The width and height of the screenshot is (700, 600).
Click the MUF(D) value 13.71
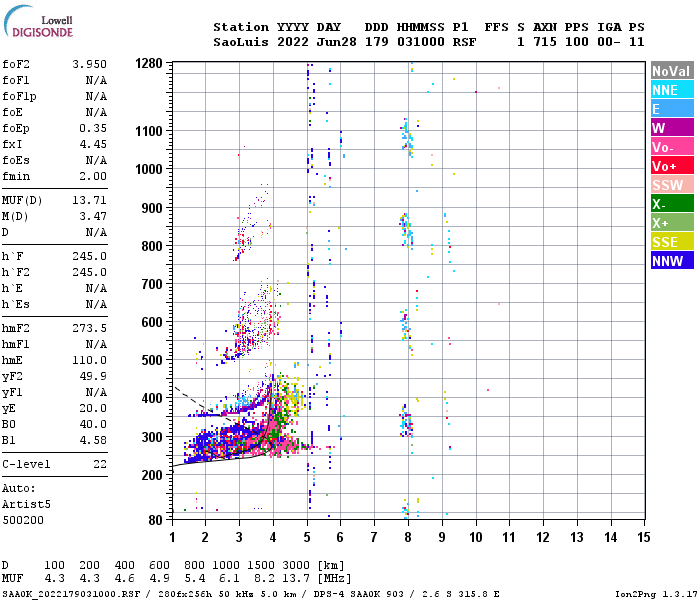click(90, 200)
